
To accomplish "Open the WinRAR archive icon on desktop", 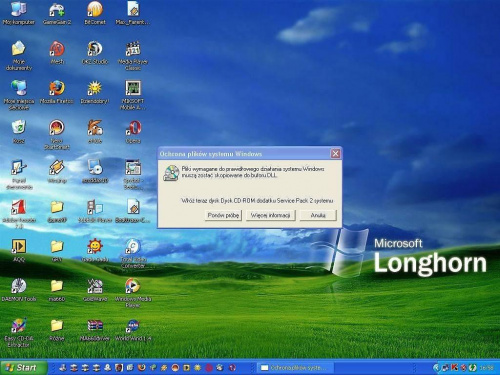I will click(x=95, y=330).
